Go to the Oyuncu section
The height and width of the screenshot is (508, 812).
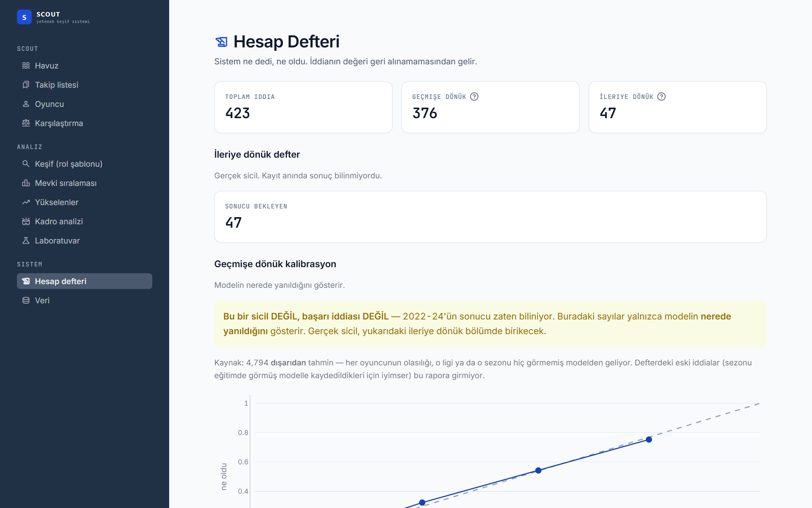coord(85,104)
